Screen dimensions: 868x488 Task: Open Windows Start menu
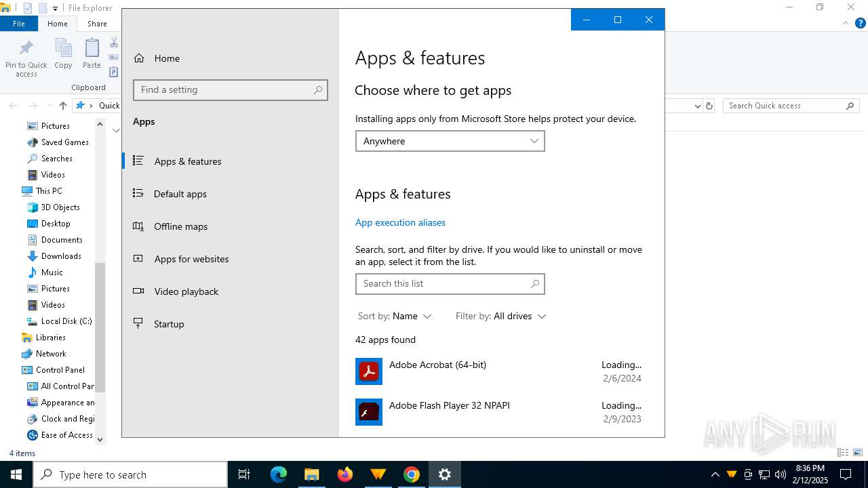[x=16, y=474]
